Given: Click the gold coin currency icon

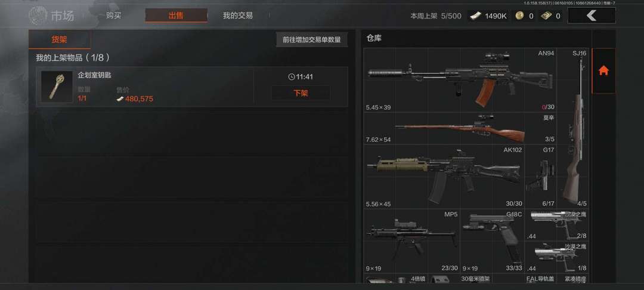Looking at the screenshot, I should [519, 16].
